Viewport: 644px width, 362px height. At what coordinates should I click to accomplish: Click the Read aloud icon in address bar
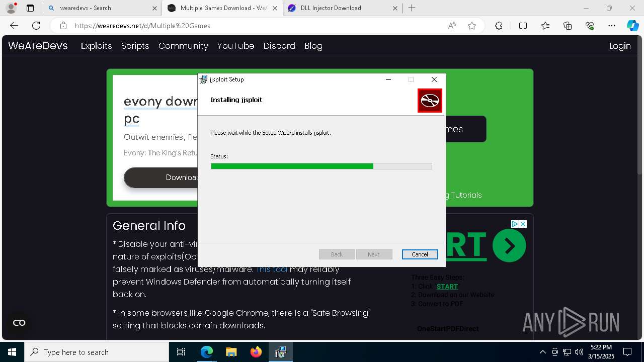pyautogui.click(x=452, y=26)
